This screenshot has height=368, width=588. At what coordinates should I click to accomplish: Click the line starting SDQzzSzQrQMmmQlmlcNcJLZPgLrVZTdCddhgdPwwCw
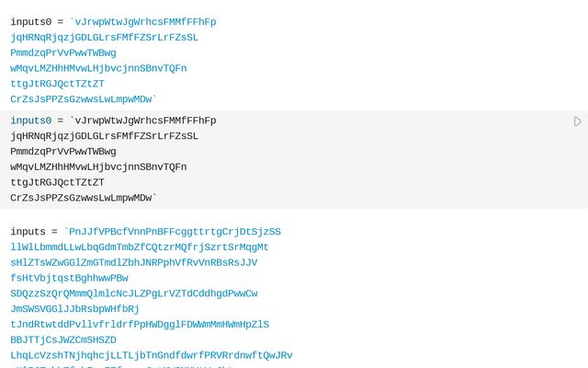[133, 293]
